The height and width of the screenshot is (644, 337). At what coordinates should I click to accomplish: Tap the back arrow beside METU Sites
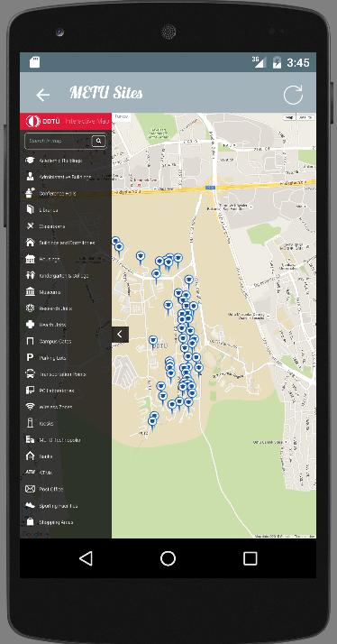click(x=42, y=95)
